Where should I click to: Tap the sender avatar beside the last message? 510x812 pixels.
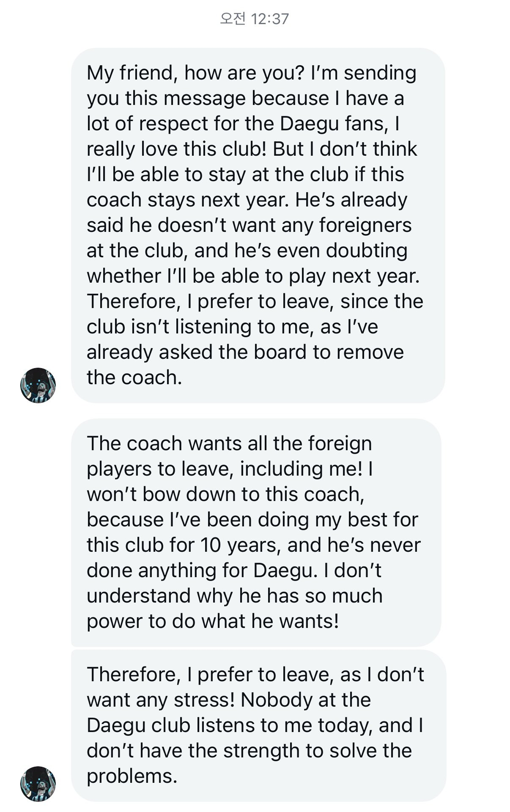(38, 784)
